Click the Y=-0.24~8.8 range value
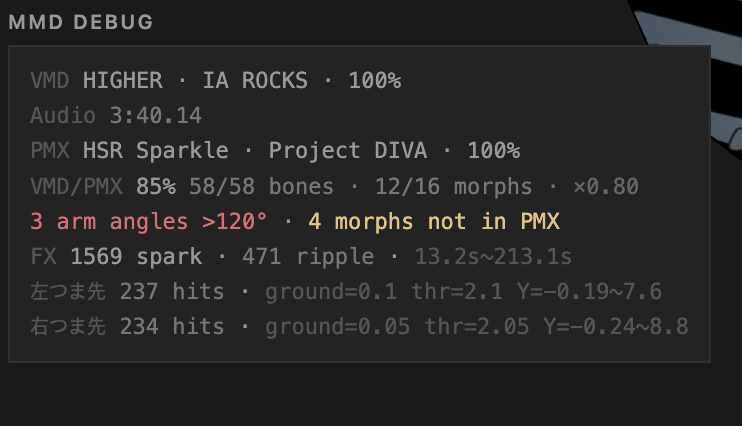The height and width of the screenshot is (426, 742). [x=616, y=327]
